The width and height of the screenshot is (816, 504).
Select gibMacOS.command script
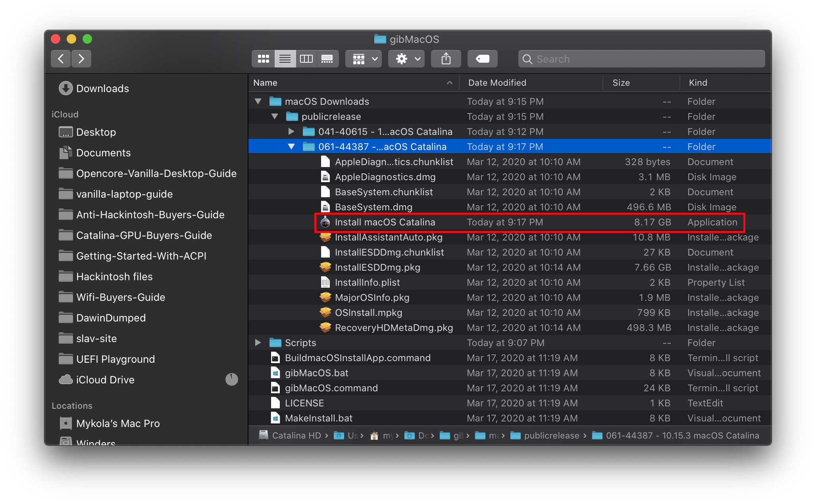510,388
